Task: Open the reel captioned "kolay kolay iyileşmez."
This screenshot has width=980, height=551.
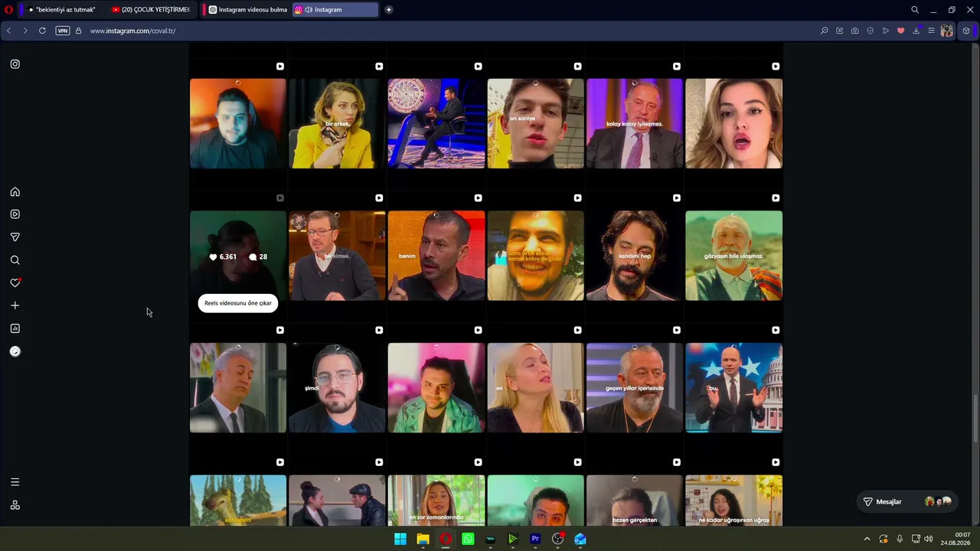Action: tap(635, 123)
